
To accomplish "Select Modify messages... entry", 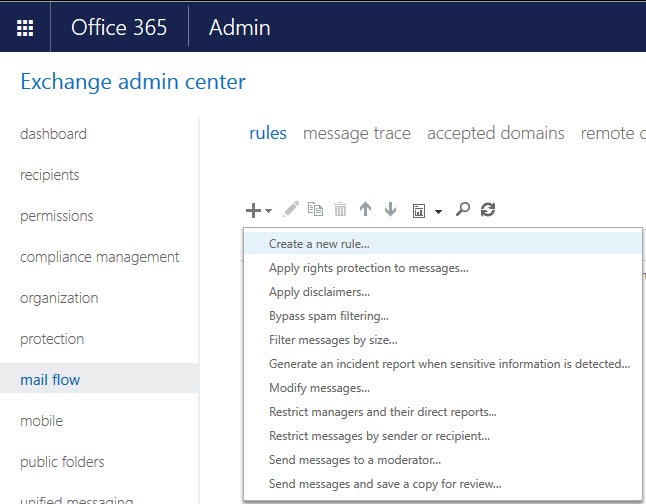I will pos(443,388).
